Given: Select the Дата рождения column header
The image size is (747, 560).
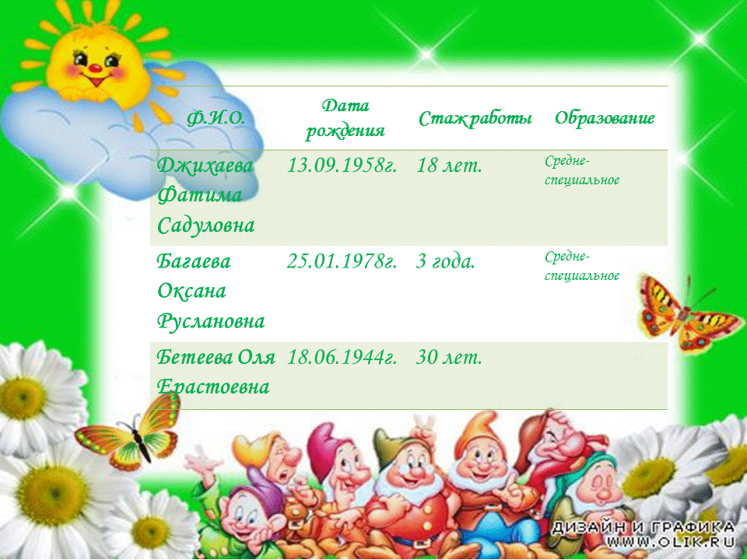Looking at the screenshot, I should pyautogui.click(x=345, y=118).
